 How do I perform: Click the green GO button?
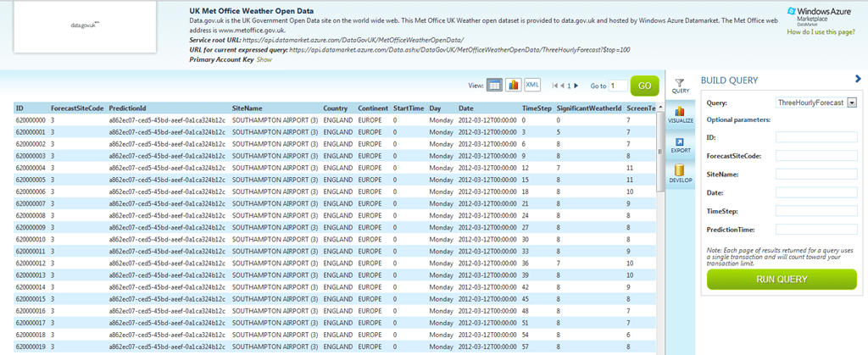pos(644,86)
